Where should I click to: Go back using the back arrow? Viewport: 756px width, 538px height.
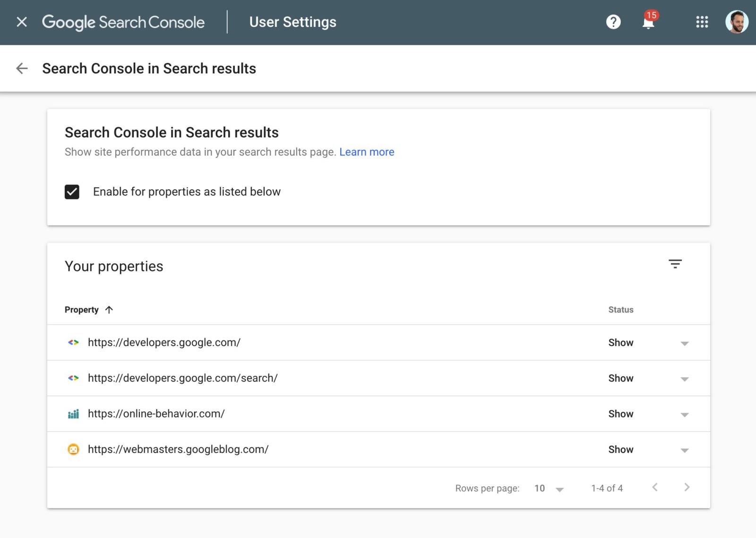21,69
